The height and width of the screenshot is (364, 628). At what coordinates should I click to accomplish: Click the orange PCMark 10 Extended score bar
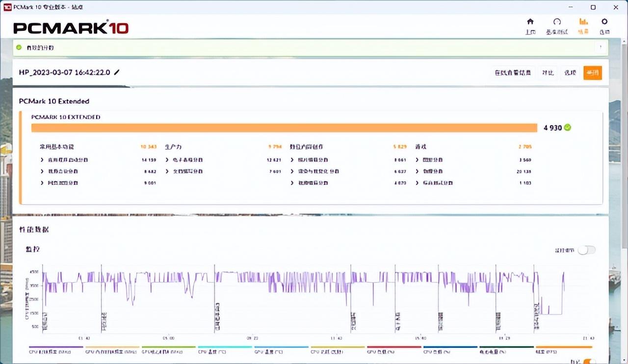(285, 128)
